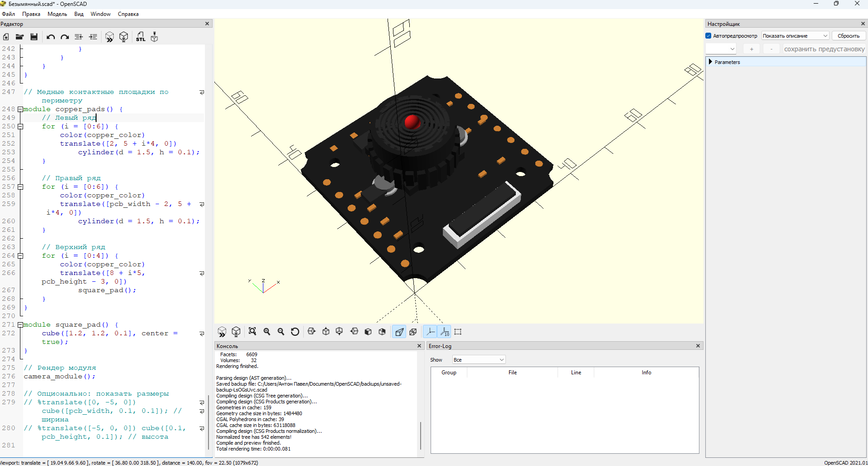Click the Save file floppy icon
Screen dimensions: 868x466
click(x=34, y=37)
